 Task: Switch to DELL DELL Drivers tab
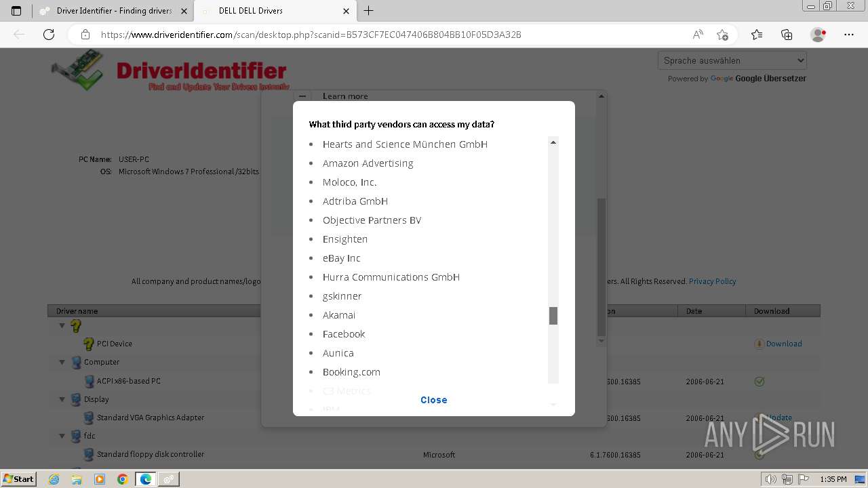(275, 11)
